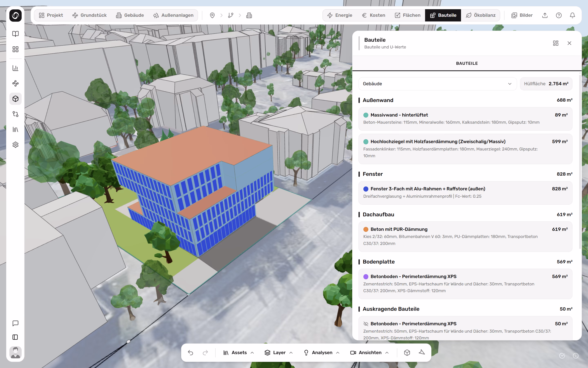Expand the Layer menu
This screenshot has height=368, width=588.
279,352
